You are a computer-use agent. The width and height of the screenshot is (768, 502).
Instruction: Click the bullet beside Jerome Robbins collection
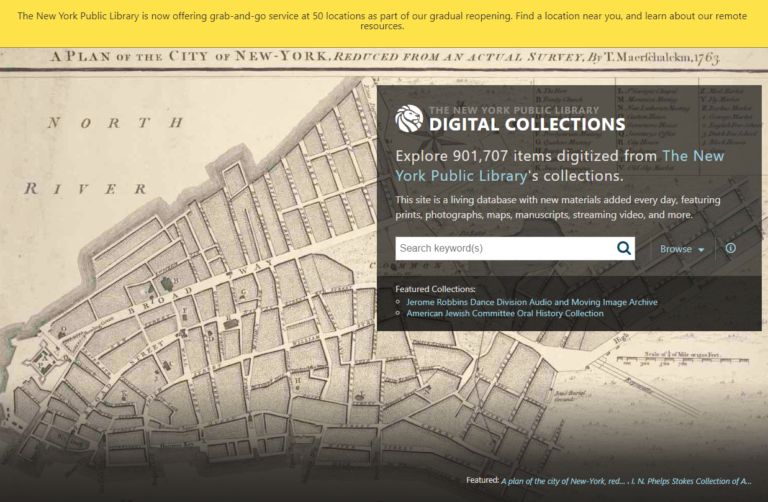tap(398, 301)
